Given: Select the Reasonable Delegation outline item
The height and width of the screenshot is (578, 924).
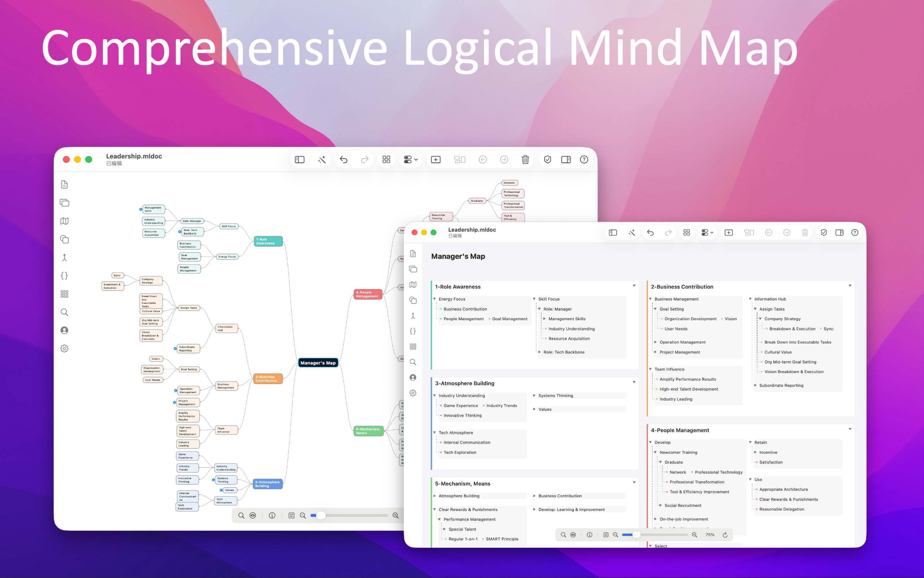Looking at the screenshot, I should [781, 509].
